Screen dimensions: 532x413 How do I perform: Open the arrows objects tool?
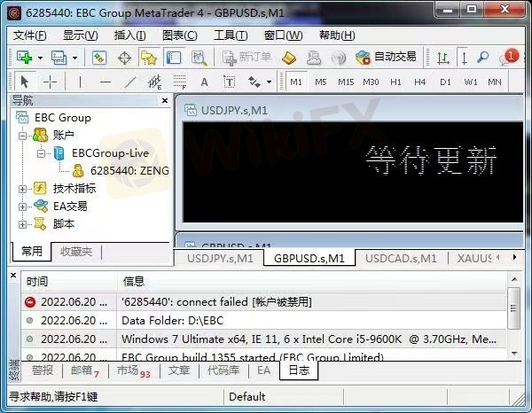click(x=254, y=82)
